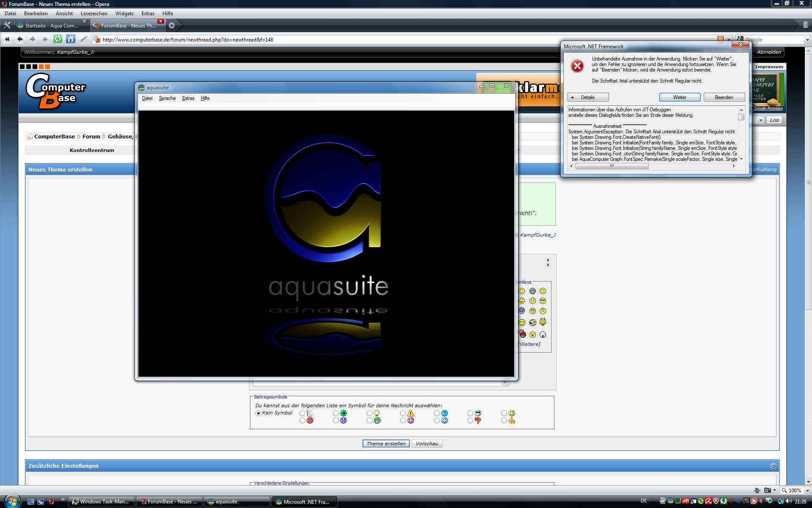Click the Thema erstellen button
This screenshot has width=812, height=508.
tap(386, 444)
